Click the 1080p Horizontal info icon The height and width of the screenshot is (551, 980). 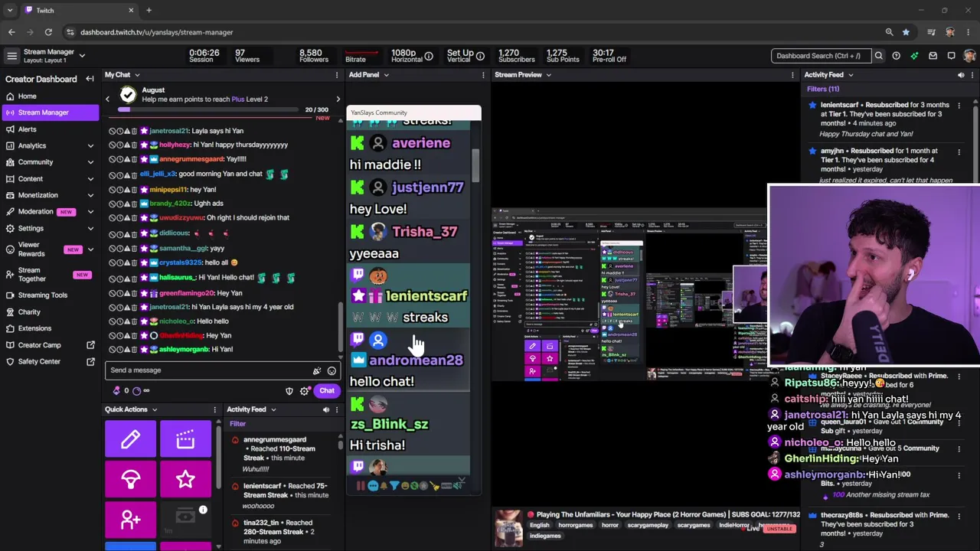[429, 56]
